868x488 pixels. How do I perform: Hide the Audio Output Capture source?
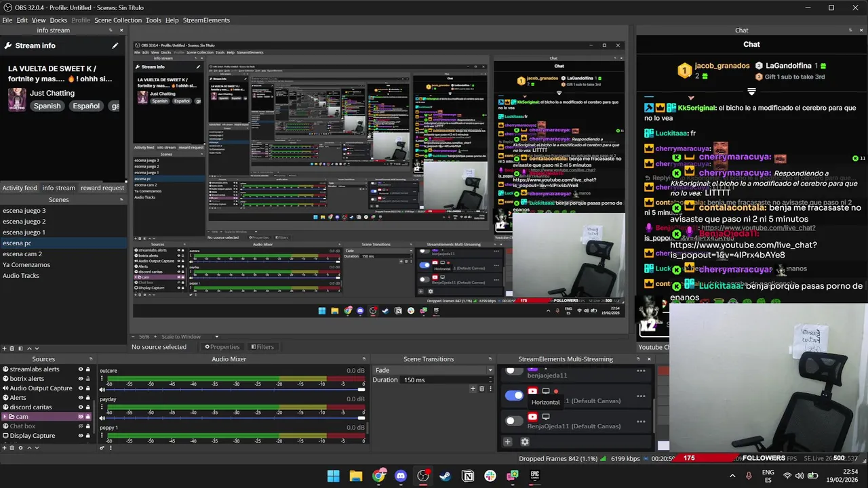[x=81, y=388]
